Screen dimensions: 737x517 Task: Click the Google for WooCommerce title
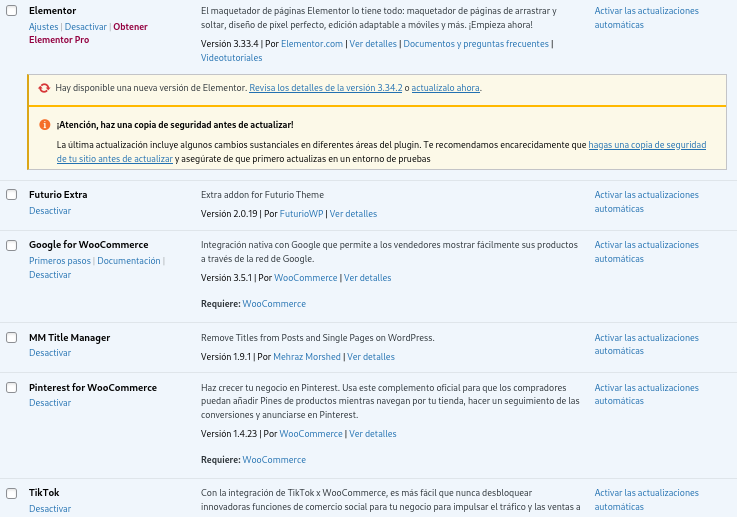(x=89, y=245)
